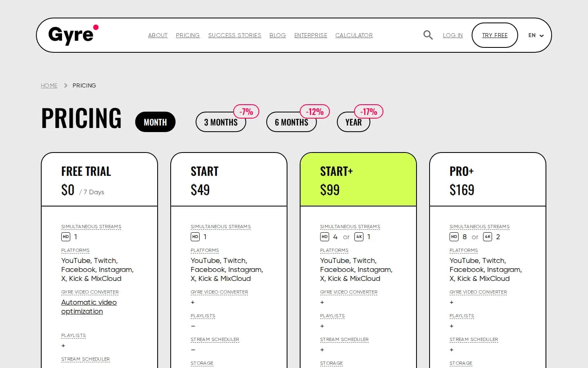Click Platforms label in Pro+ card
Image resolution: width=588 pixels, height=368 pixels.
pos(463,250)
